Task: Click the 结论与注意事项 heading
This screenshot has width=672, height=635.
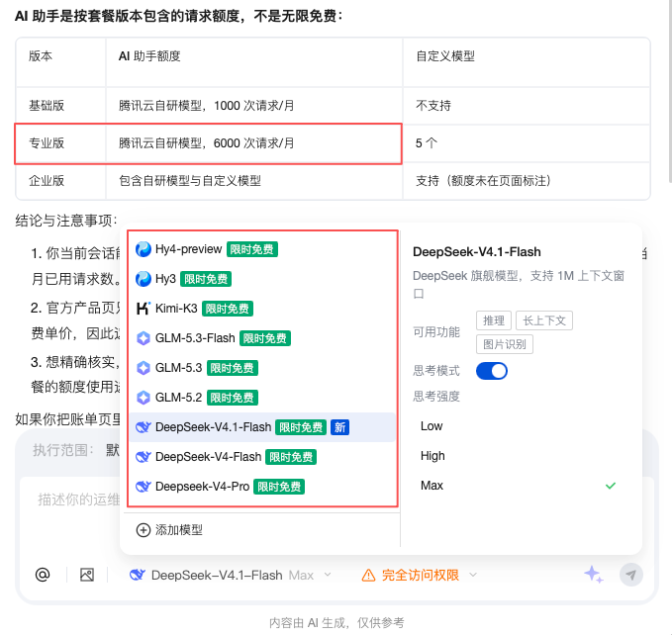Action: (x=66, y=221)
